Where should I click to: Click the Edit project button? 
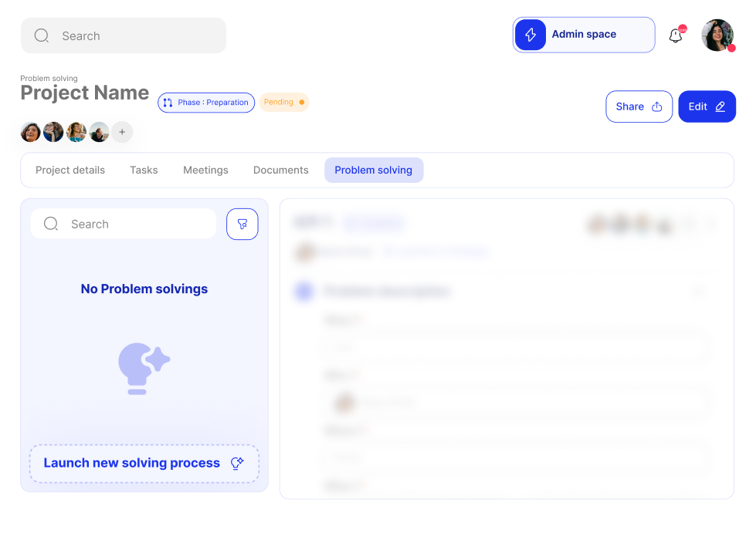(707, 106)
